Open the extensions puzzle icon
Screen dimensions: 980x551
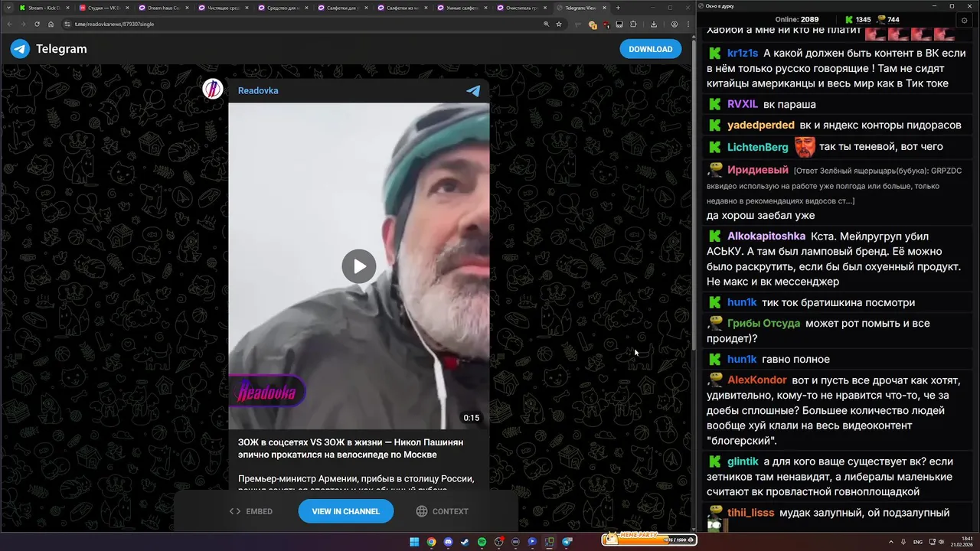pos(633,24)
